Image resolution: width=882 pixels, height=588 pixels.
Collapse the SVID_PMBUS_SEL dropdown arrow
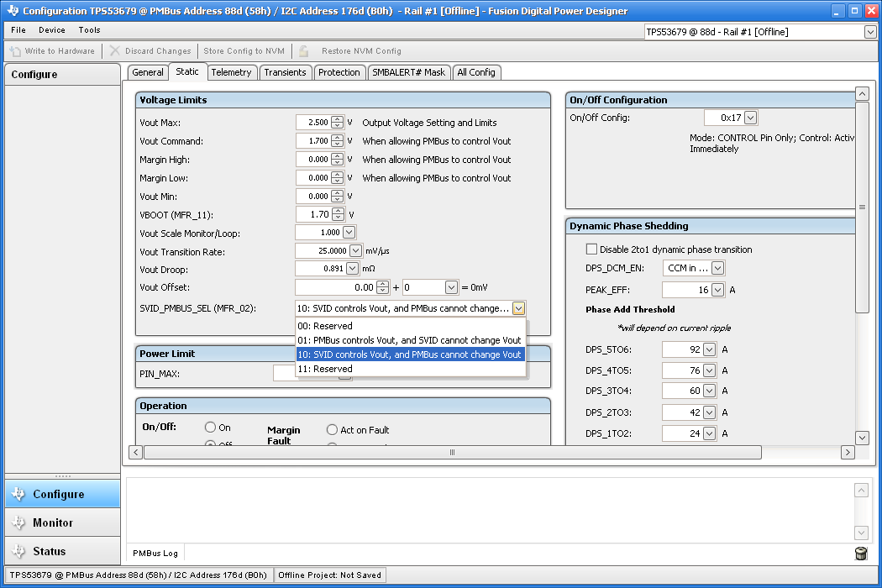[x=518, y=308]
